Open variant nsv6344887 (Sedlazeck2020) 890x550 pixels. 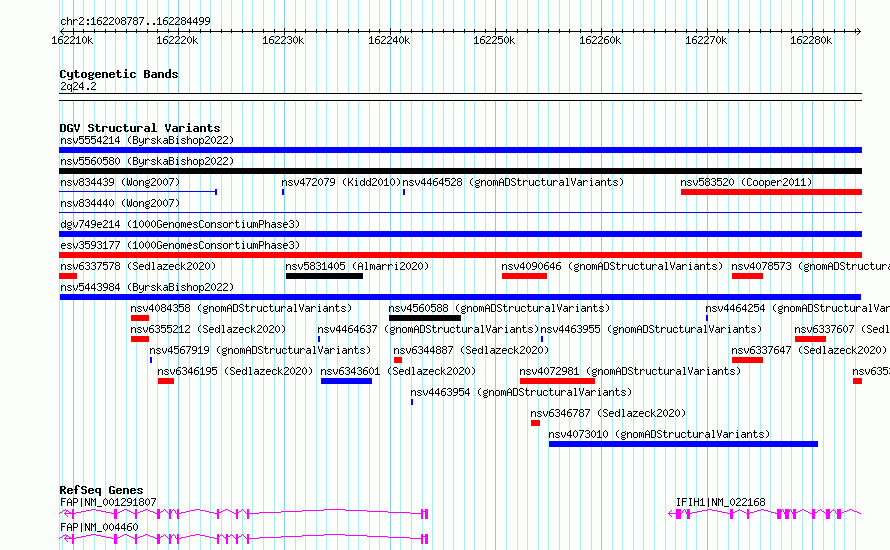pyautogui.click(x=471, y=350)
